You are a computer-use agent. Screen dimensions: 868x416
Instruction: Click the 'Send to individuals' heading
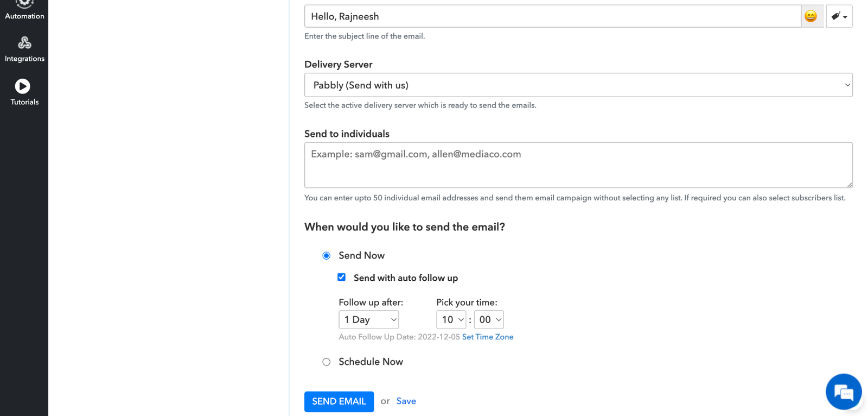(347, 134)
